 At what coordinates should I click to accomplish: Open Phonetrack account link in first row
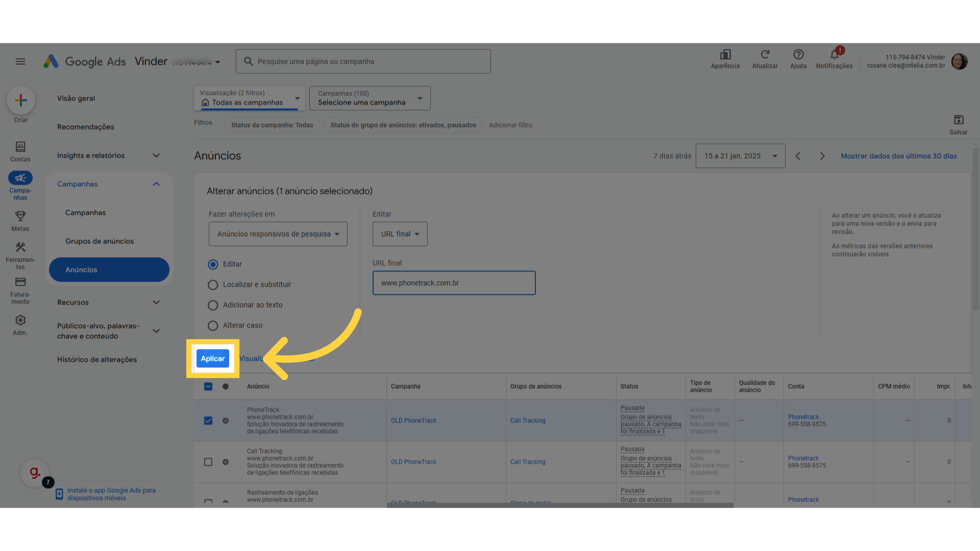pos(803,417)
